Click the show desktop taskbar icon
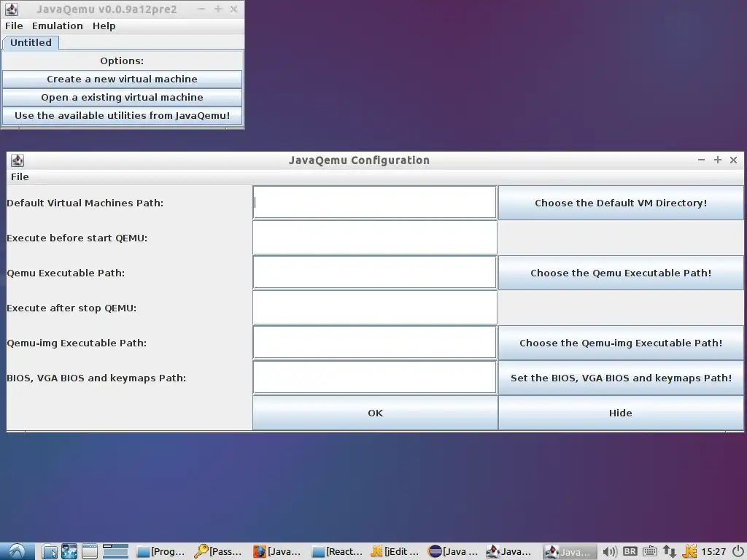Screen dimensions: 747x560 89,551
